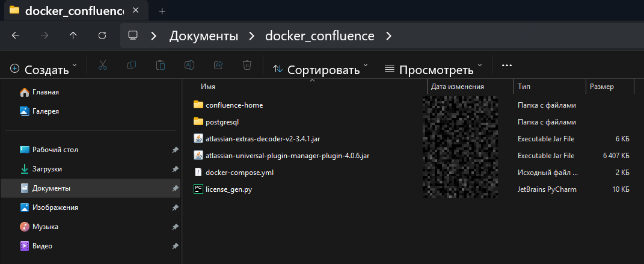Unpin Рабочий стол using its pin icon
Image resolution: width=644 pixels, height=264 pixels.
pyautogui.click(x=175, y=150)
